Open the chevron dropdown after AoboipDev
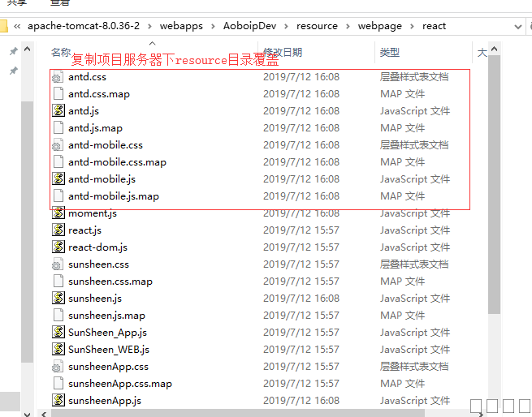The height and width of the screenshot is (417, 532). point(284,26)
